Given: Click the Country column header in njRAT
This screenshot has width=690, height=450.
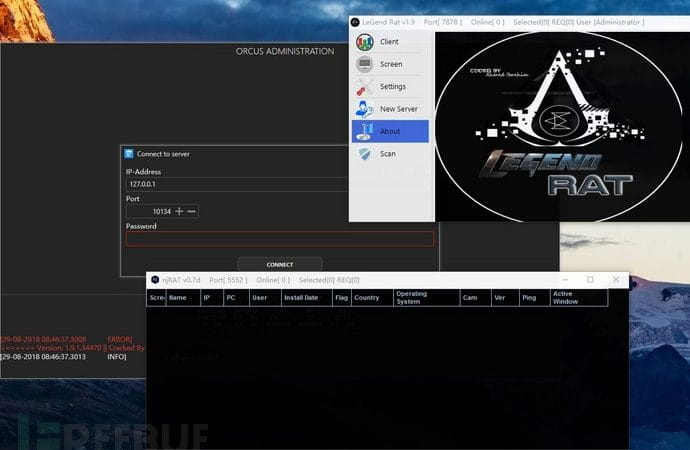Looking at the screenshot, I should (372, 298).
